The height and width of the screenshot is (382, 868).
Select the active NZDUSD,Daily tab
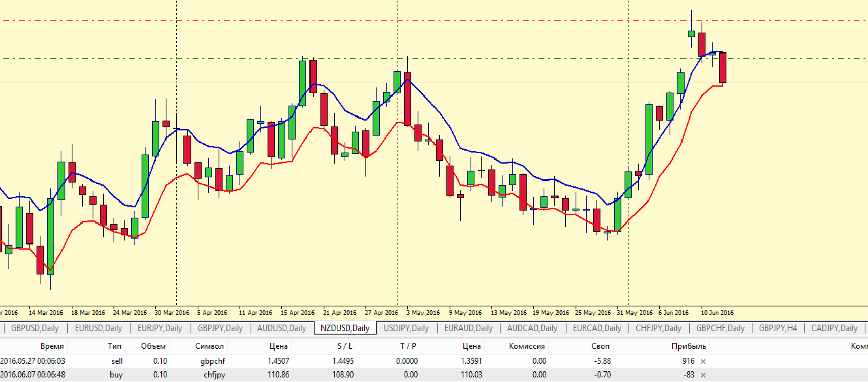click(344, 328)
